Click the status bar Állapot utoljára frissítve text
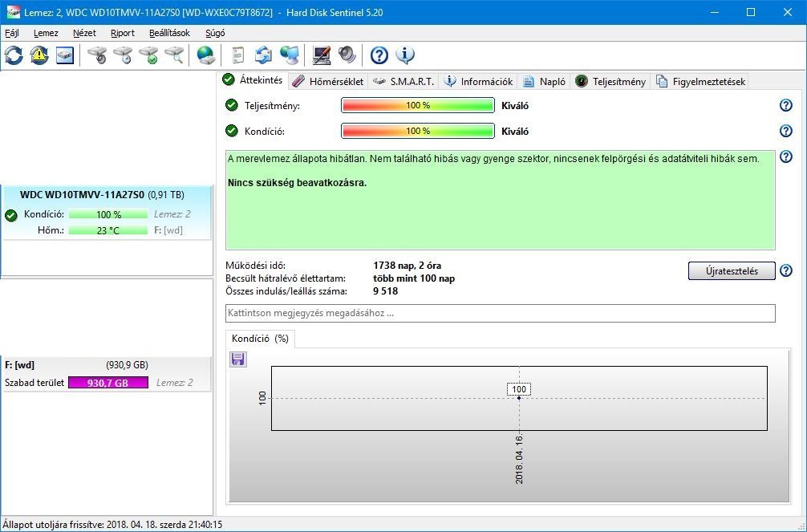The width and height of the screenshot is (807, 532). coord(112,525)
